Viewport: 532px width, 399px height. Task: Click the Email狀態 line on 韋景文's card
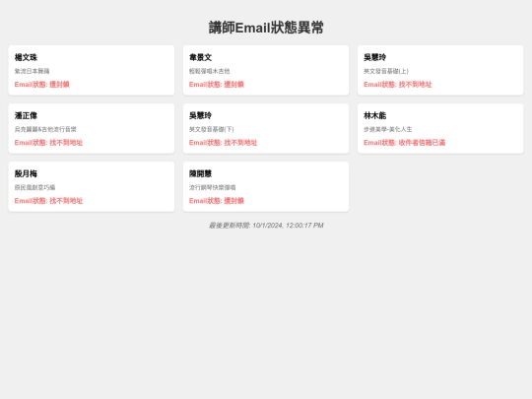[217, 84]
